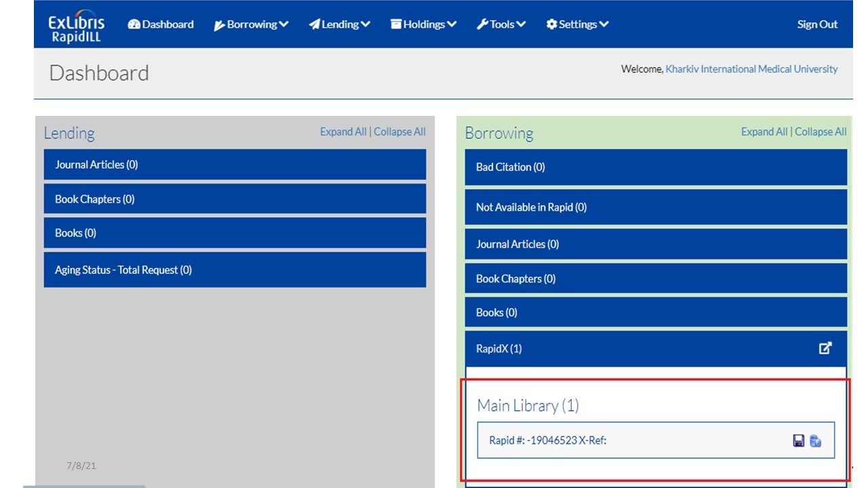This screenshot has height=488, width=868.
Task: Open the Holdings dropdown menu
Action: click(424, 24)
